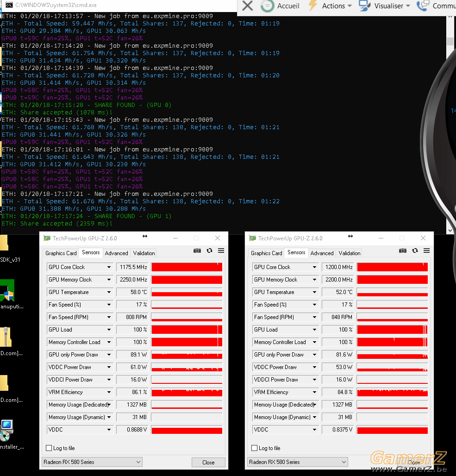Click the GPU-Z app icon in left window title bar
The image size is (456, 476).
47,238
